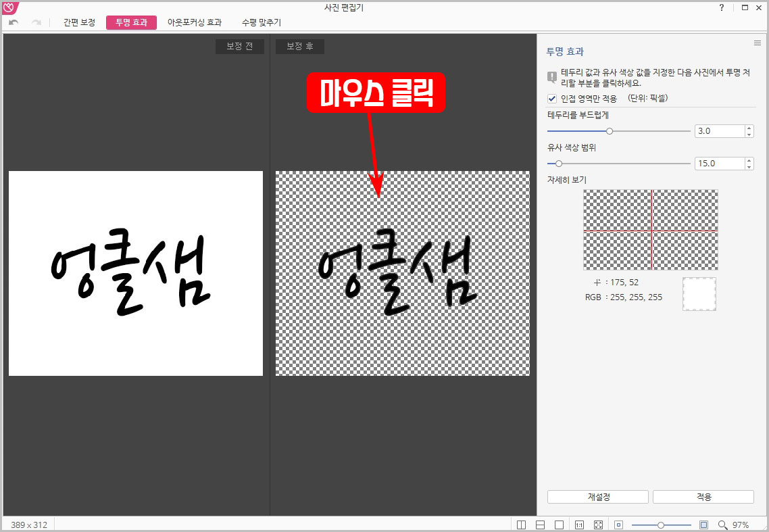Select the vertical split view icon
This screenshot has width=769, height=532.
(521, 523)
